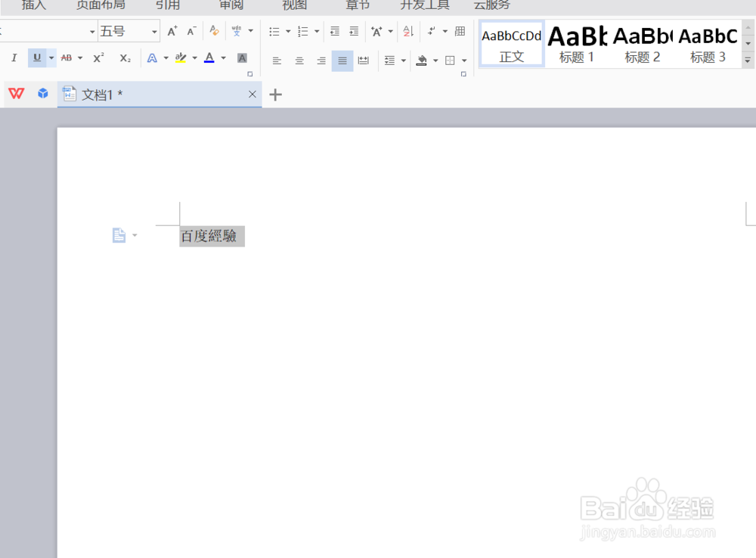Screen dimensions: 756x558
Task: Open the 插入 ribbon tab
Action: tap(34, 5)
